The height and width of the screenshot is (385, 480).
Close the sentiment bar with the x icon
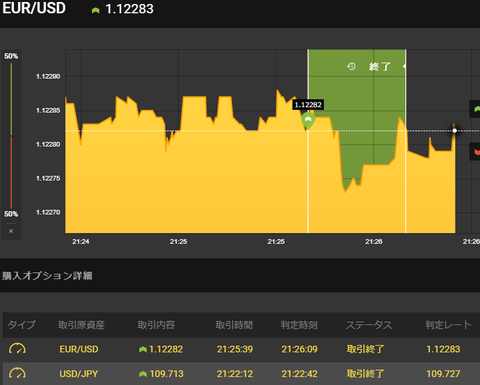click(11, 231)
